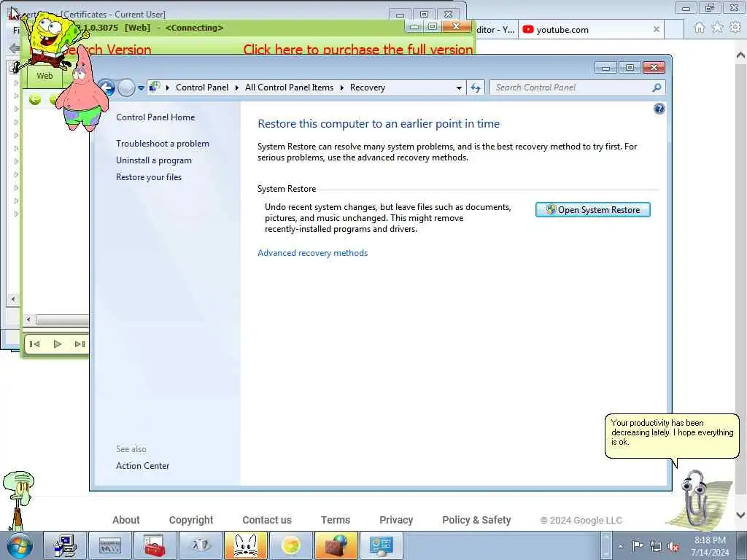Select Recovery breadcrumb segment
This screenshot has width=747, height=560.
point(368,87)
